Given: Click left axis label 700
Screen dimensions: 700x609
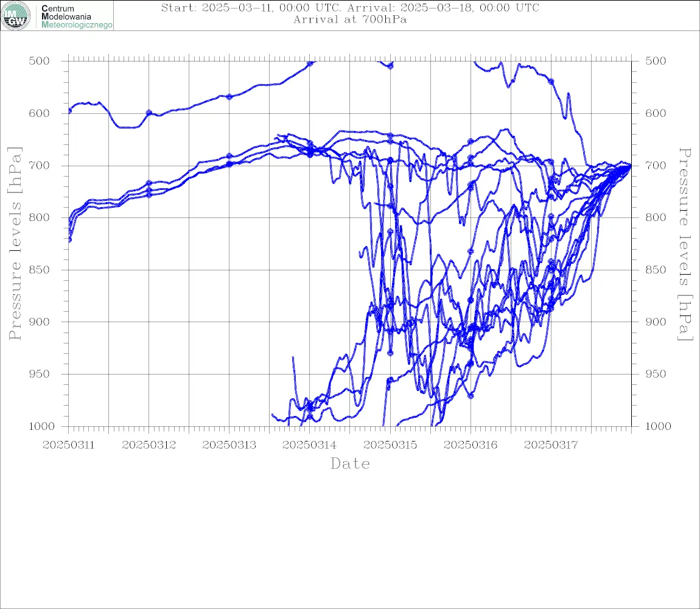Looking at the screenshot, I should point(40,165).
